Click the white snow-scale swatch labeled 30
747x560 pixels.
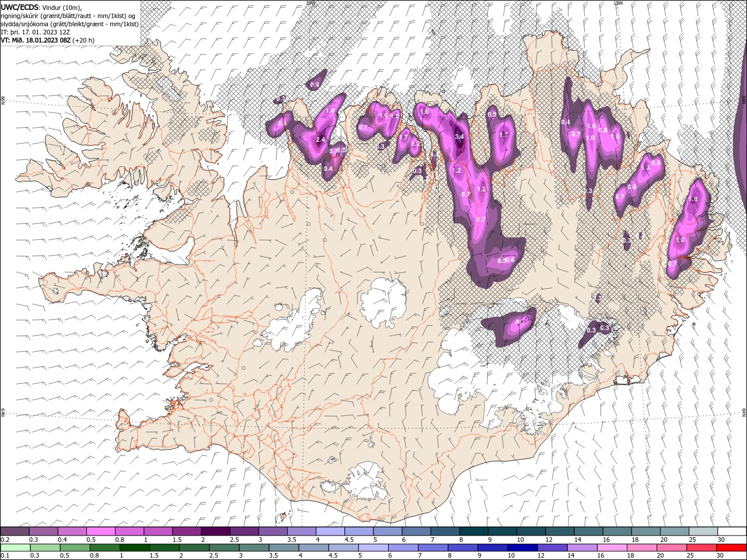[731, 531]
